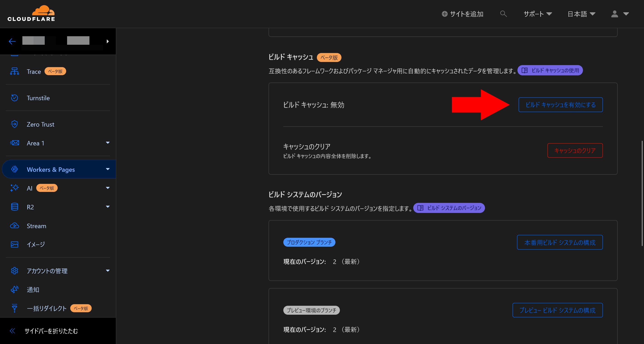
Task: Click the user account profile icon
Action: [x=614, y=14]
